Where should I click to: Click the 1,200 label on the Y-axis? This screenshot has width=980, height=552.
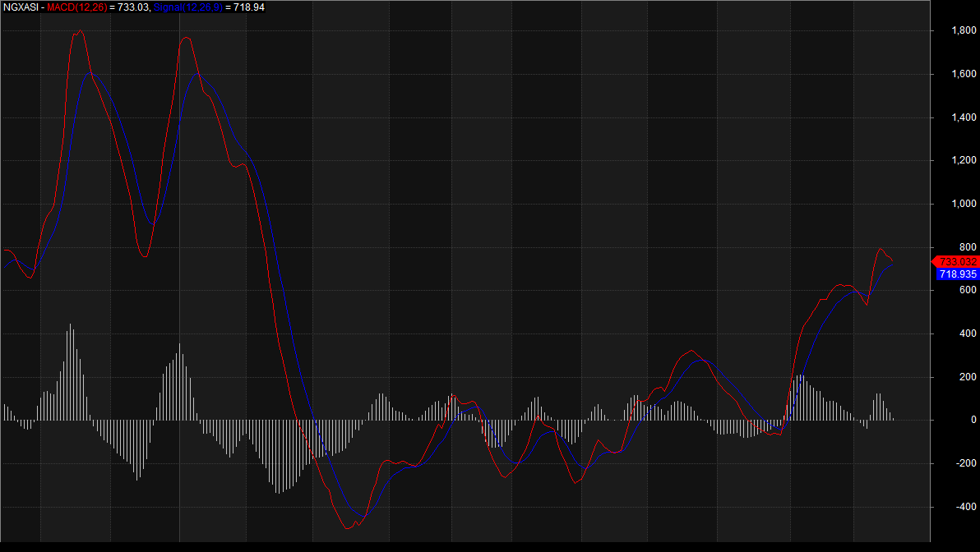[964, 161]
